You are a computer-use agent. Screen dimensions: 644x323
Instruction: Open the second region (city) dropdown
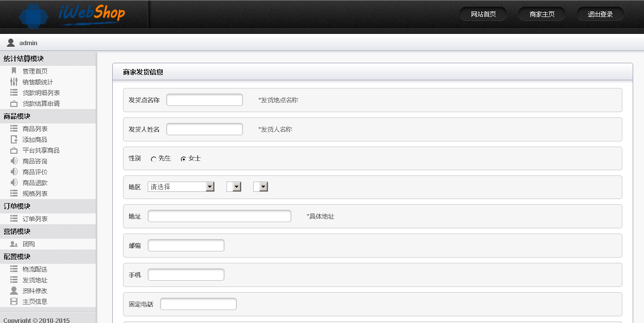click(x=234, y=187)
